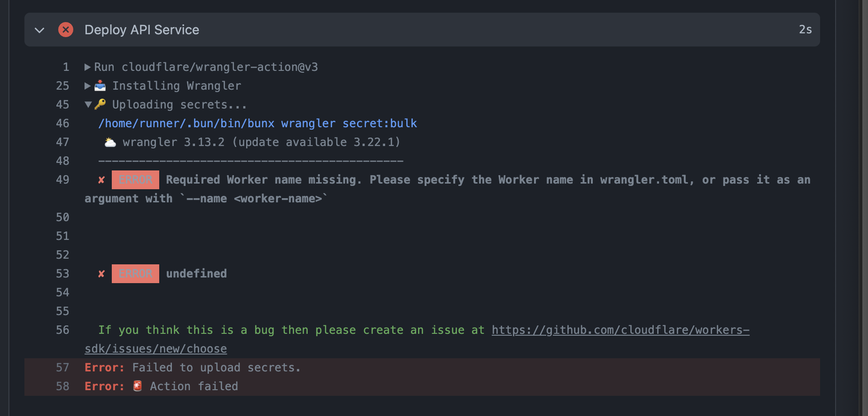Select log line number 25
Viewport: 868px width, 416px height.
pyautogui.click(x=62, y=86)
